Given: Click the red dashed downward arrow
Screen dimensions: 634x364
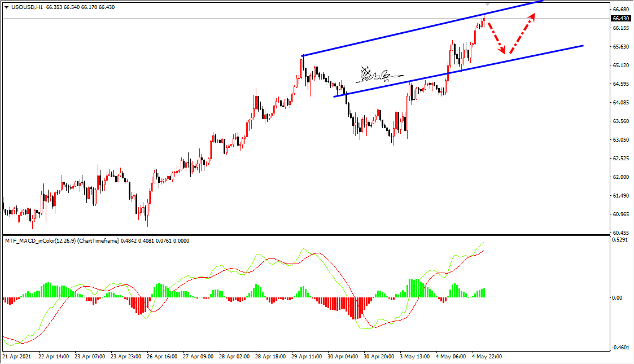Looking at the screenshot, I should click(497, 38).
